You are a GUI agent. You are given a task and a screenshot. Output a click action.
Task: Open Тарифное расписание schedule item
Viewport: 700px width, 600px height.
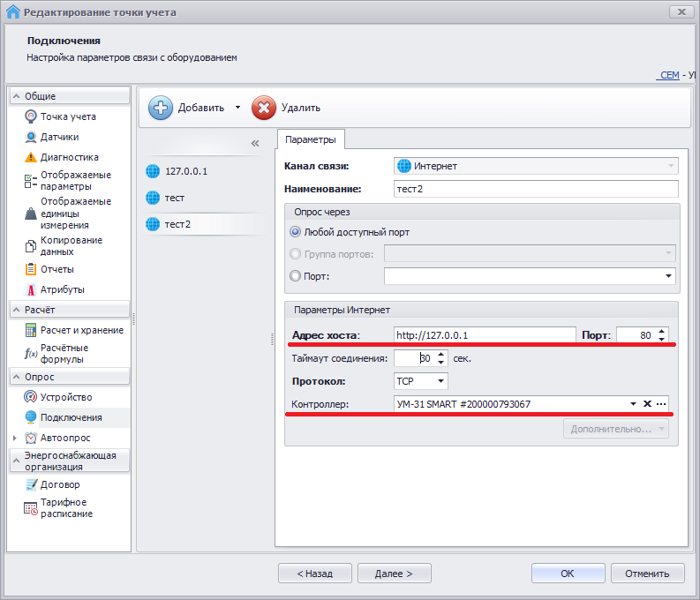tap(66, 507)
